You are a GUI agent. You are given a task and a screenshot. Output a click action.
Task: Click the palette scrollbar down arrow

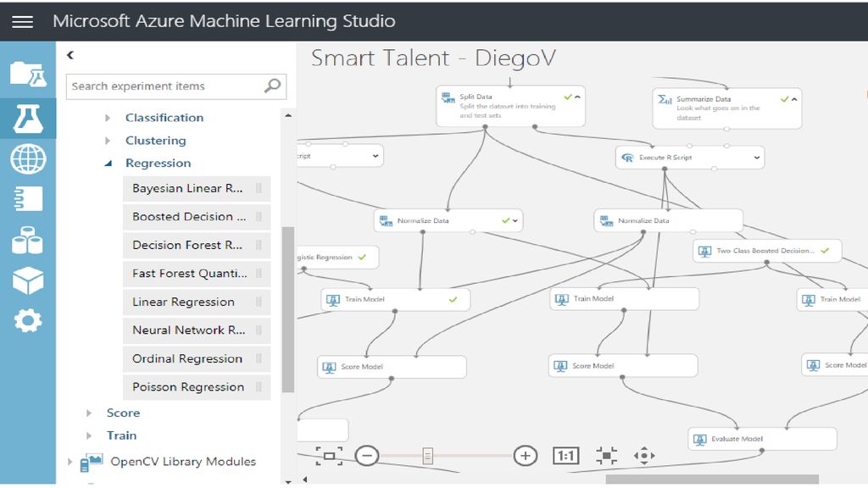[x=288, y=482]
